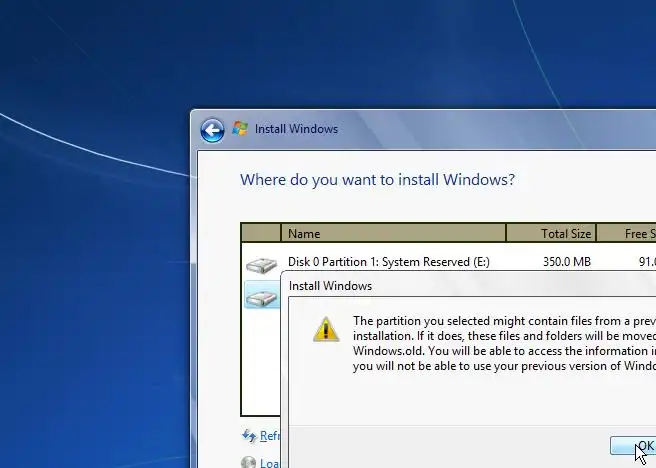Confirm the warning with the OK button
The image size is (656, 468).
tap(633, 445)
